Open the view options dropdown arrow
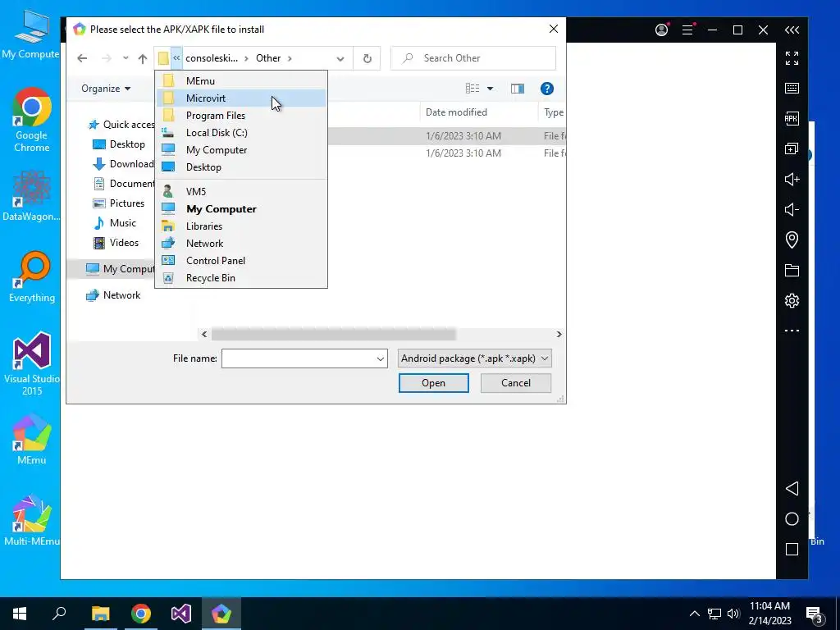 tap(490, 89)
